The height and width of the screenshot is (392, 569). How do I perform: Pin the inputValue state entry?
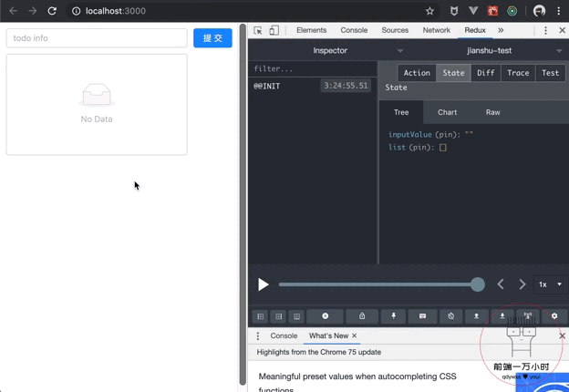tap(445, 135)
